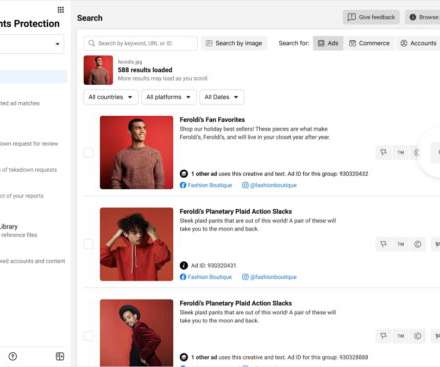This screenshot has width=440, height=367.
Task: Click the search by keyword input field
Action: point(140,43)
